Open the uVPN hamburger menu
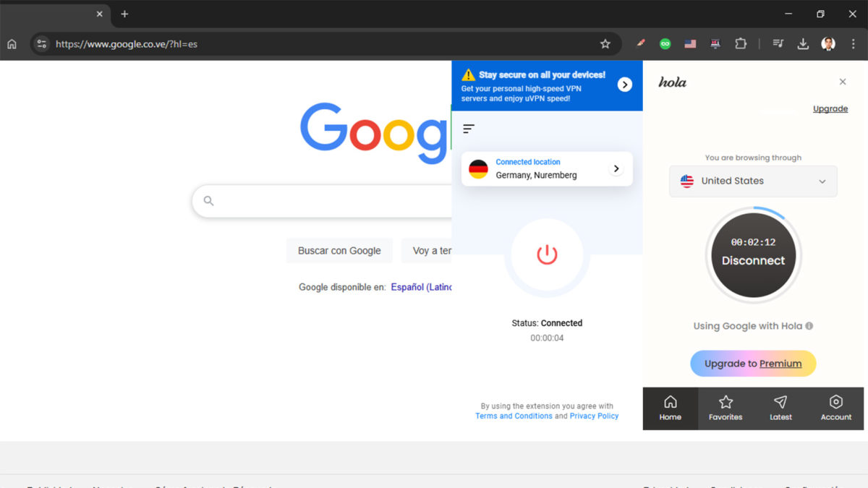868x488 pixels. pyautogui.click(x=468, y=128)
